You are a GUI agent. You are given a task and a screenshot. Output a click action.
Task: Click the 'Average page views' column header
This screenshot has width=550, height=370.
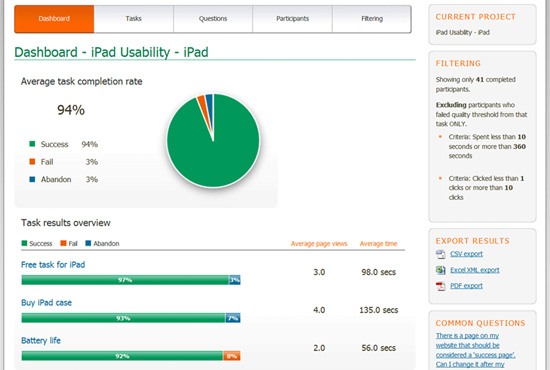tap(319, 243)
